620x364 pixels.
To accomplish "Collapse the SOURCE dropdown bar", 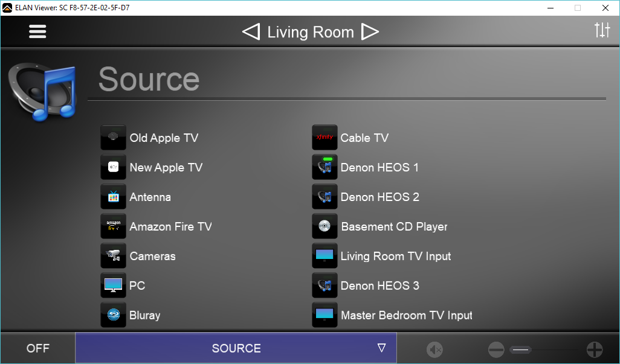I will click(236, 348).
